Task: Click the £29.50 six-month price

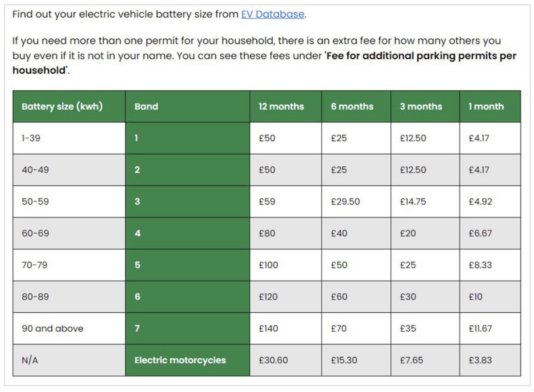Action: [x=345, y=202]
